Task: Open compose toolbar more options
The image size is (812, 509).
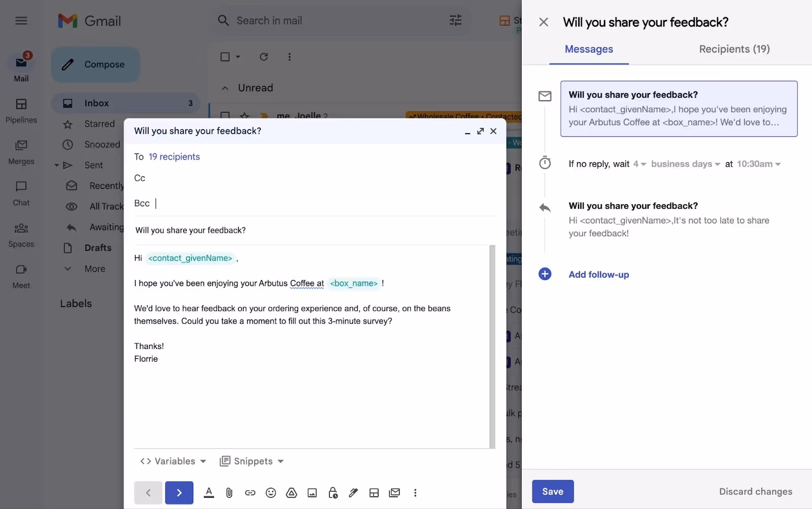Action: 415,493
